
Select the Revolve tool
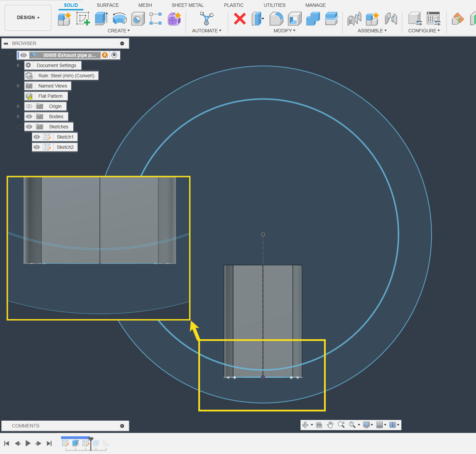pyautogui.click(x=120, y=19)
